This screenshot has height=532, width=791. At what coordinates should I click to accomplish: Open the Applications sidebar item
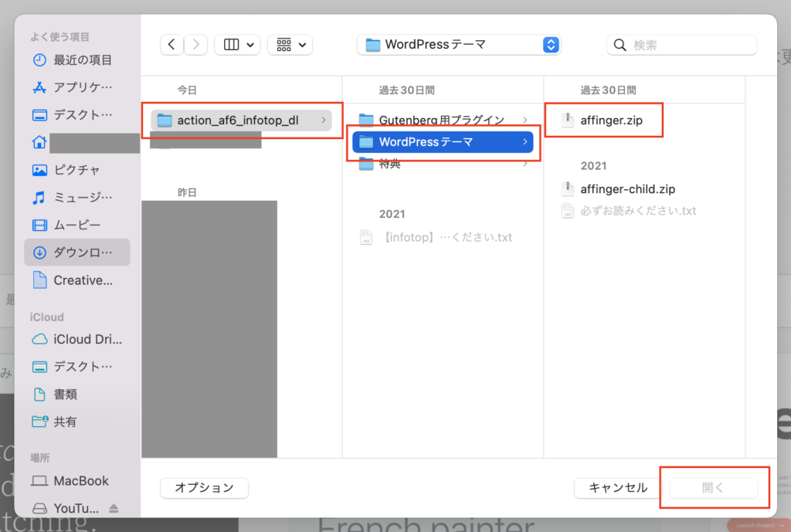click(77, 87)
